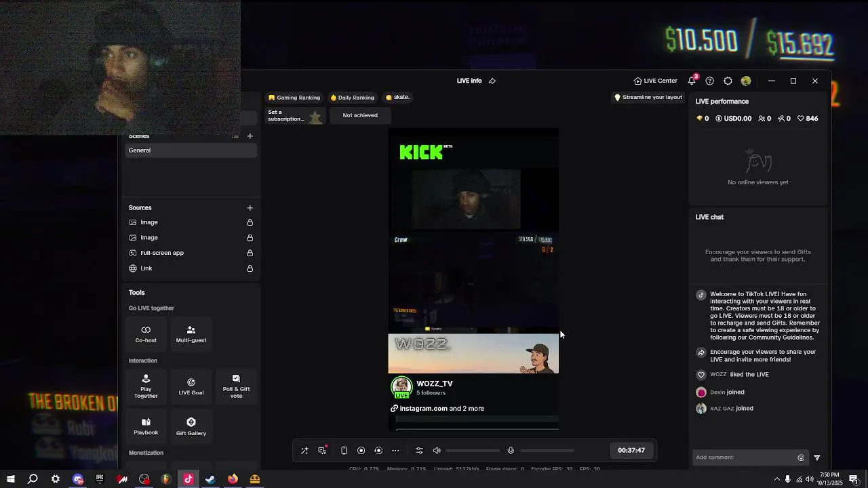This screenshot has height=488, width=868.
Task: Open the Multi-guest tool
Action: [x=191, y=334]
